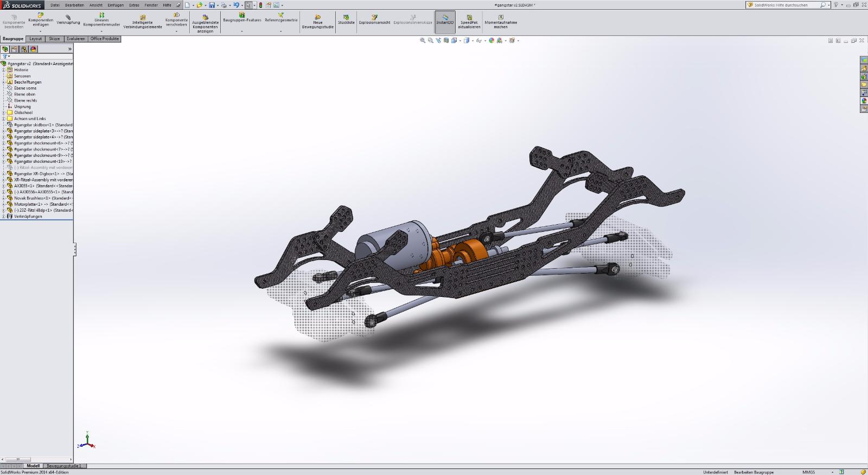Viewport: 868px width, 475px height.
Task: Click SpeedPak aktualisieren
Action: click(469, 22)
